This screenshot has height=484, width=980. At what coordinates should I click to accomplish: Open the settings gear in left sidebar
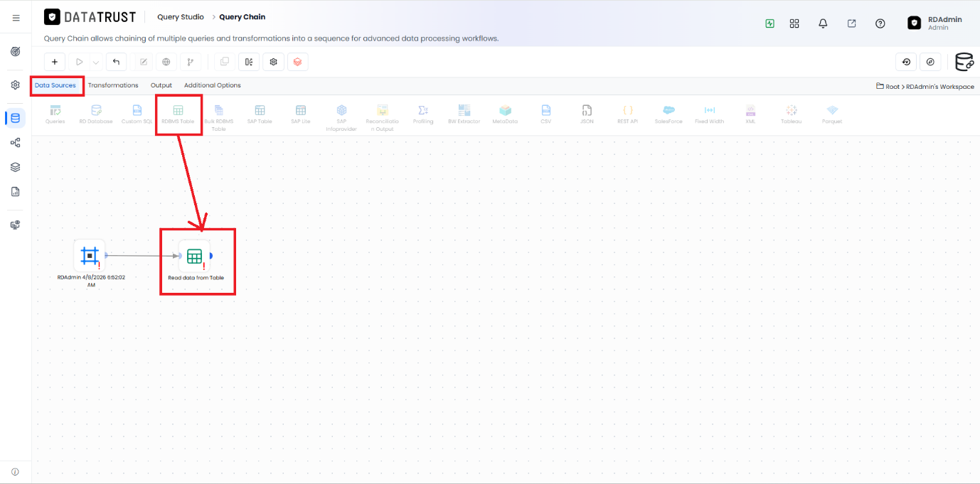[x=15, y=85]
